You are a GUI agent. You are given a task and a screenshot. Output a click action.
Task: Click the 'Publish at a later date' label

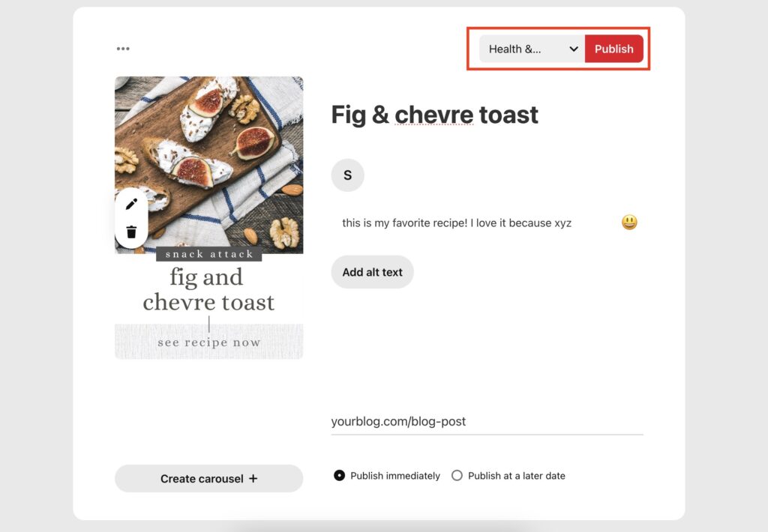click(517, 476)
